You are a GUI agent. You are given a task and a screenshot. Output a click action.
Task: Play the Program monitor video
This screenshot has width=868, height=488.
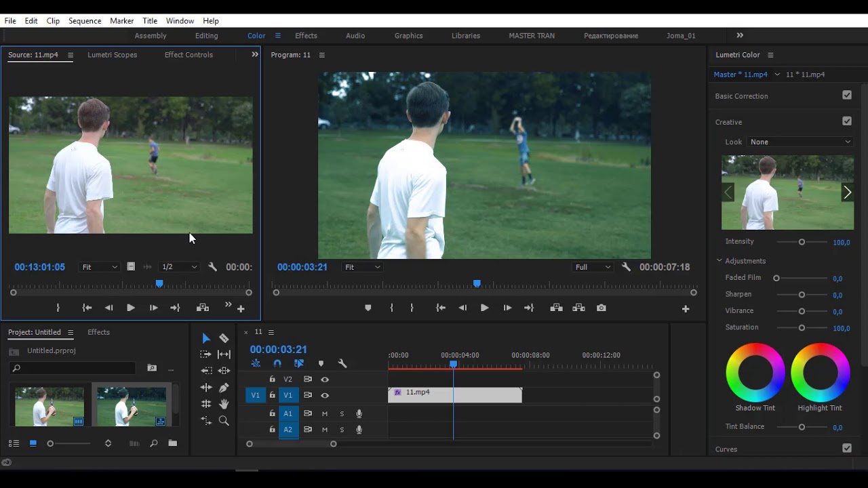pos(484,308)
